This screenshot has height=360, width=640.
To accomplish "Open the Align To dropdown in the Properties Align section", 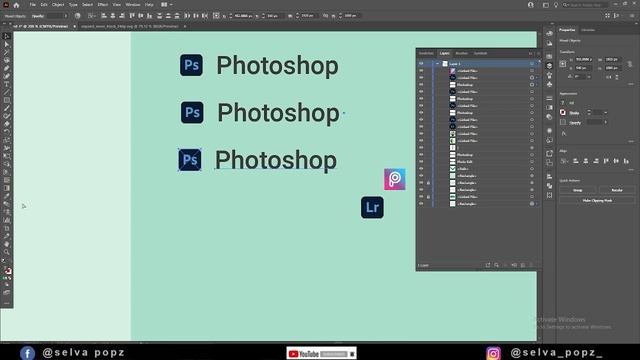I will tap(564, 161).
